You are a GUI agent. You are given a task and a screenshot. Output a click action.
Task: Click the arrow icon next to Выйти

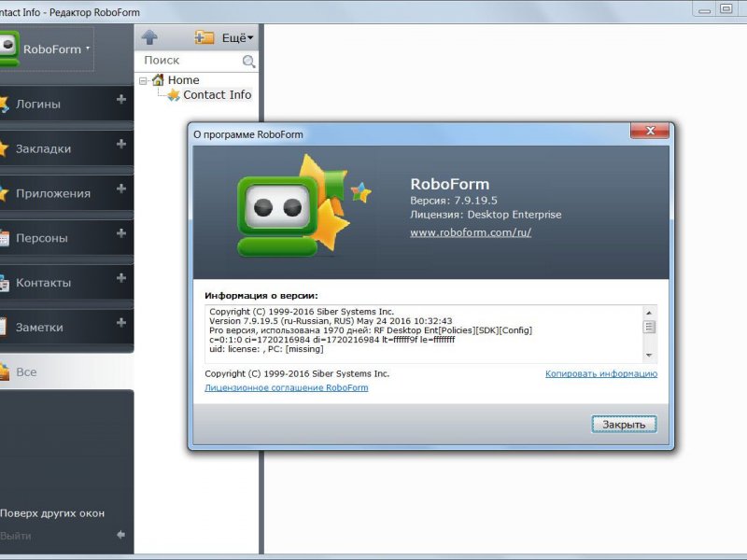(121, 535)
